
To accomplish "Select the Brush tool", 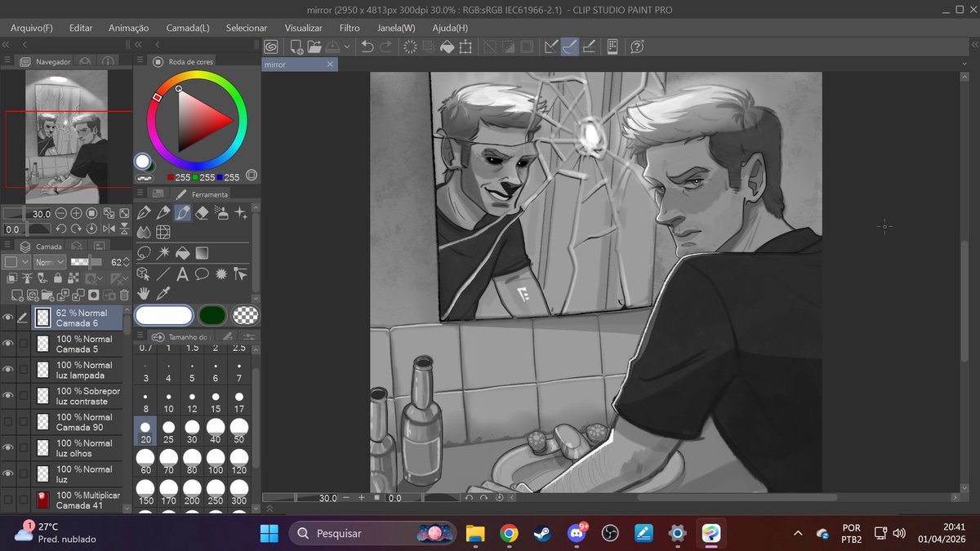I will pos(183,212).
